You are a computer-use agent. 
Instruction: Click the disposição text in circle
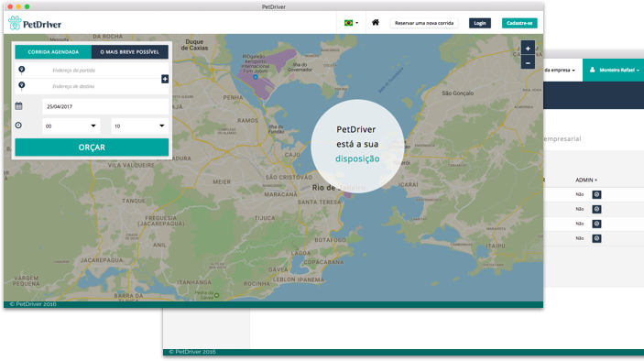click(357, 159)
